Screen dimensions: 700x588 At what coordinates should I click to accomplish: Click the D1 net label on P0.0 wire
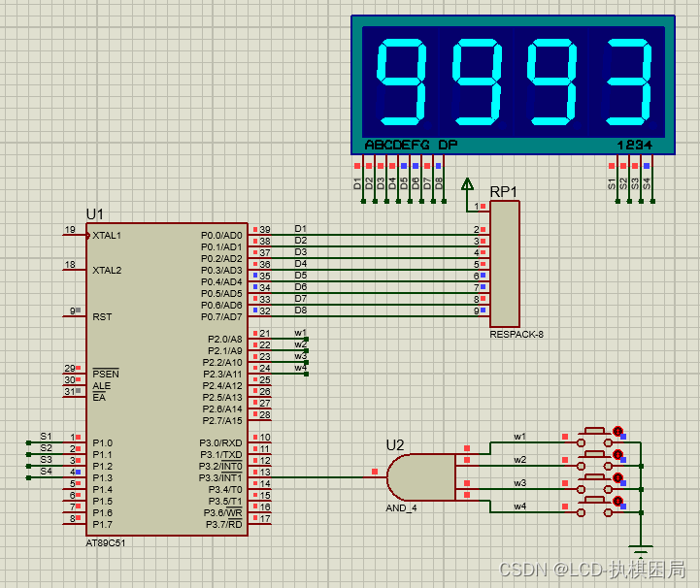300,228
